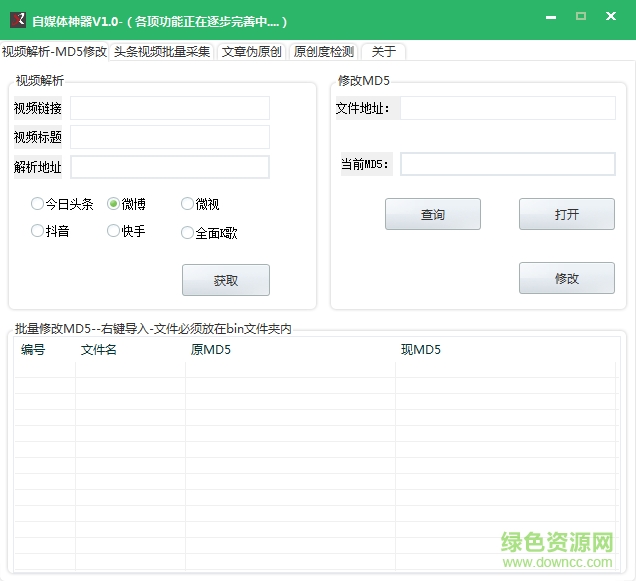
Task: Open the 关于 tab
Action: point(383,52)
